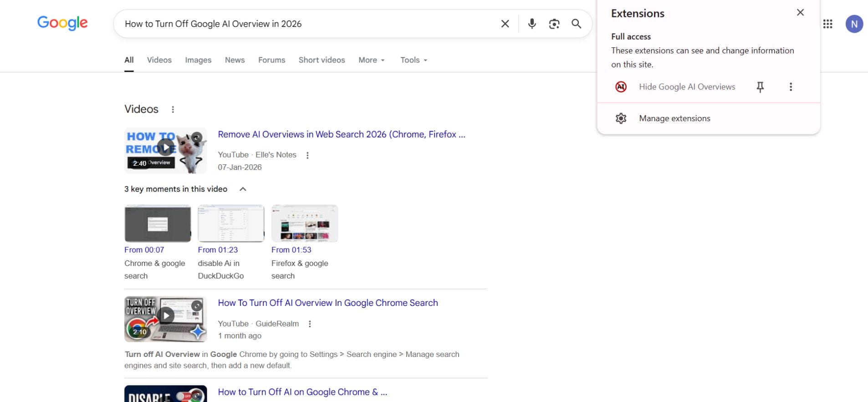Click the Google logo
This screenshot has height=402, width=868.
62,23
